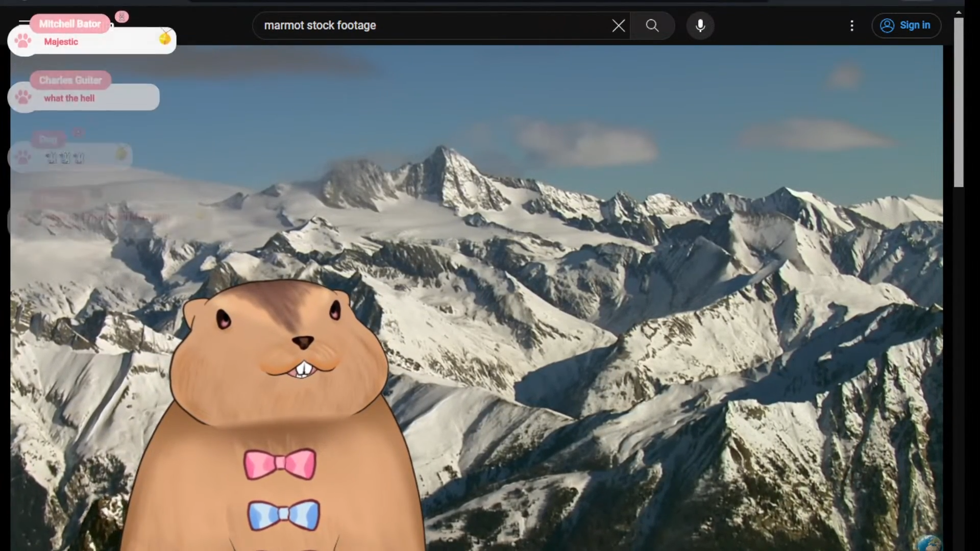
Task: Click the pink badge beside Mitchell Bator's name
Action: pyautogui.click(x=121, y=17)
